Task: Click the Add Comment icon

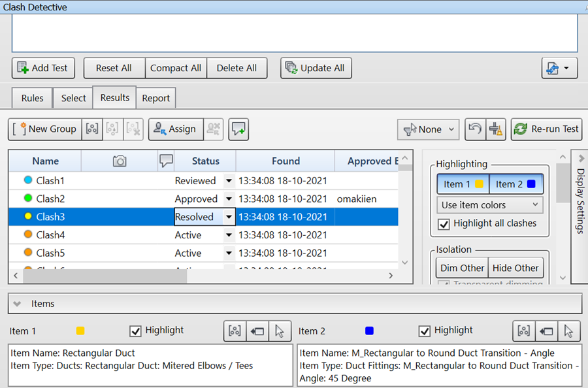Action: (238, 129)
